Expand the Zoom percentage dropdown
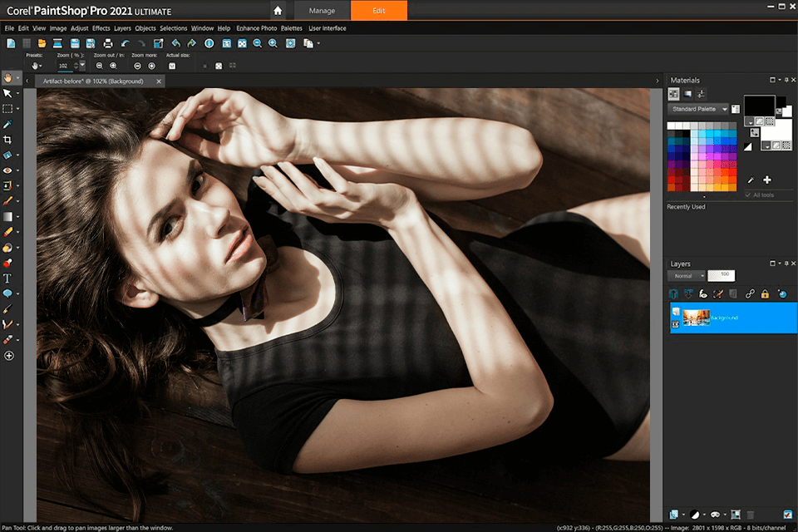This screenshot has height=532, width=798. [x=81, y=65]
